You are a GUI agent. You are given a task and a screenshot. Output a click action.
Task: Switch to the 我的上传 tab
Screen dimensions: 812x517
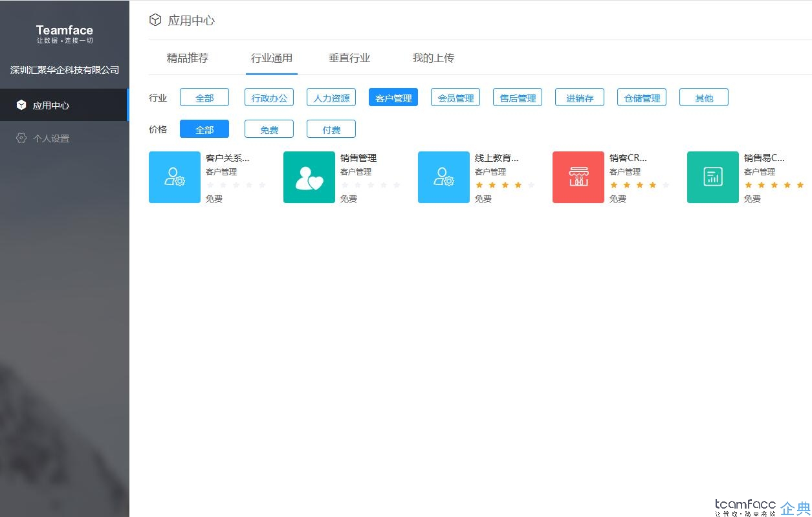point(433,58)
